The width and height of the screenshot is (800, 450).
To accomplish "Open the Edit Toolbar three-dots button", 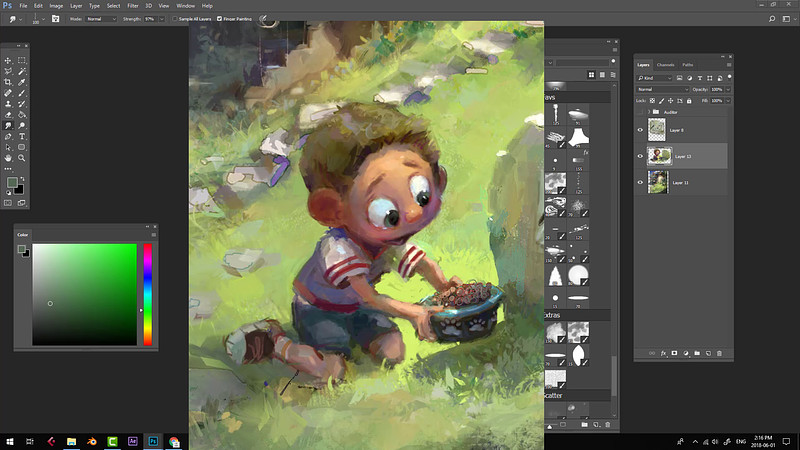I will click(x=8, y=169).
